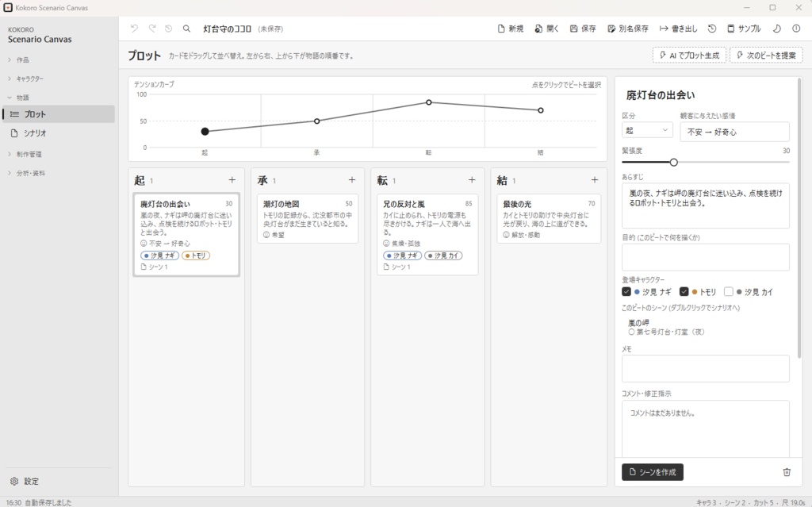Open the version history clock icon
The image size is (812, 507).
[712, 29]
